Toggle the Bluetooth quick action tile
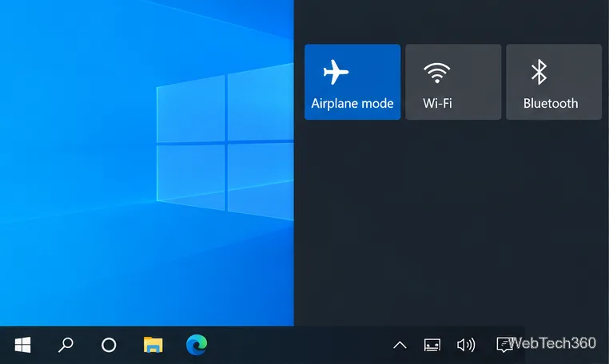The image size is (609, 364). tap(554, 82)
